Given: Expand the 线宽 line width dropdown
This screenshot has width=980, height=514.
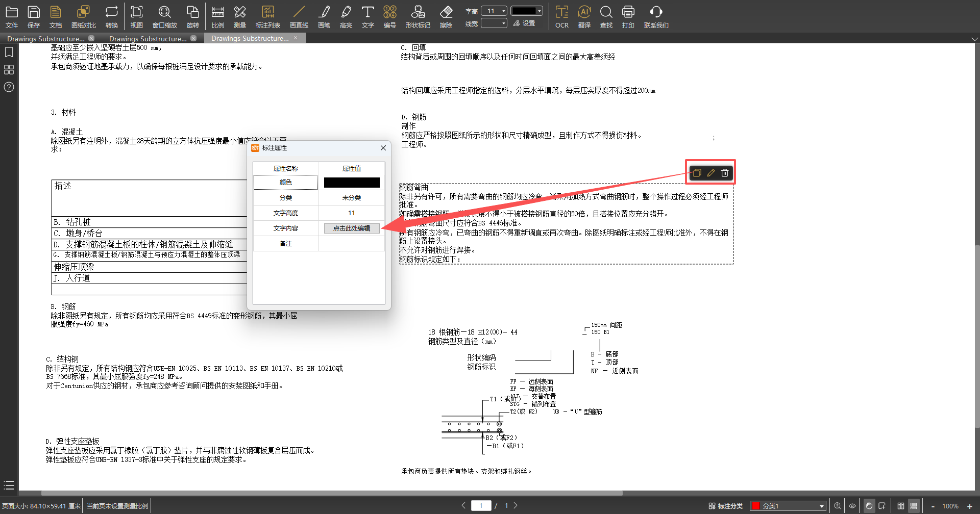Looking at the screenshot, I should (494, 23).
